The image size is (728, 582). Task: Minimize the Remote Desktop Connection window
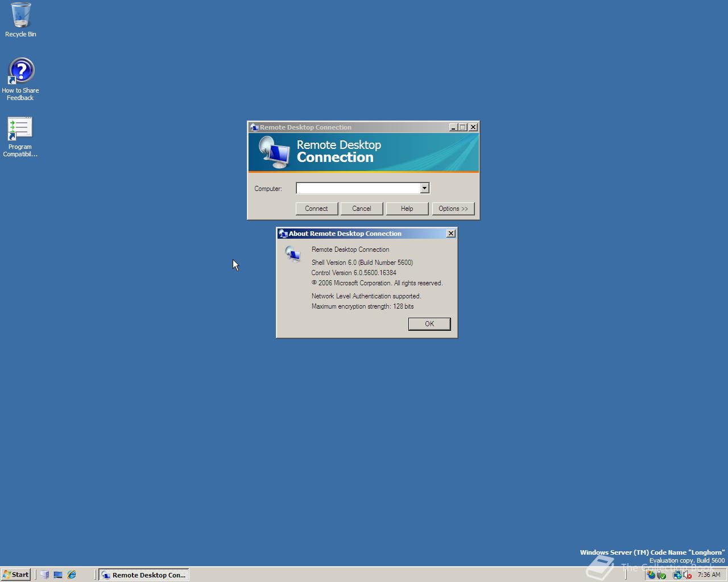pos(453,127)
